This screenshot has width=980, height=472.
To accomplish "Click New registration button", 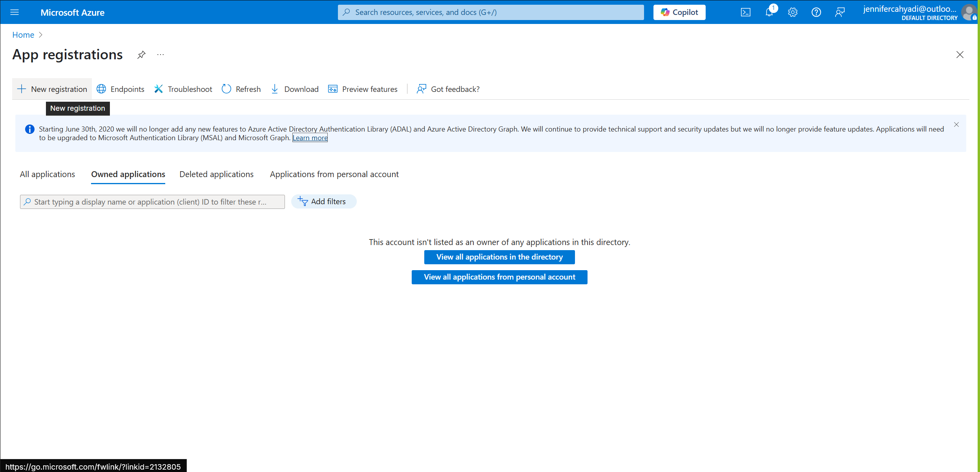I will pos(52,89).
